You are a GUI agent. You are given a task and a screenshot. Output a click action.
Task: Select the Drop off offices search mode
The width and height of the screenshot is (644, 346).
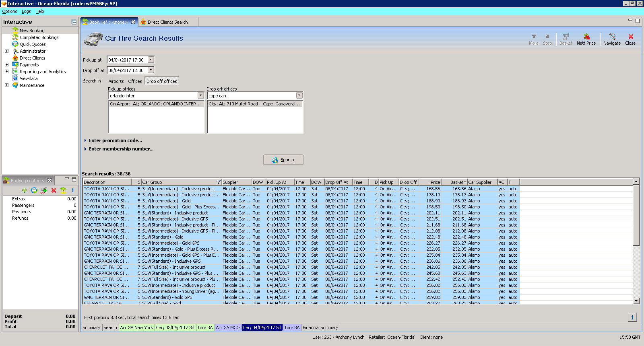(161, 81)
